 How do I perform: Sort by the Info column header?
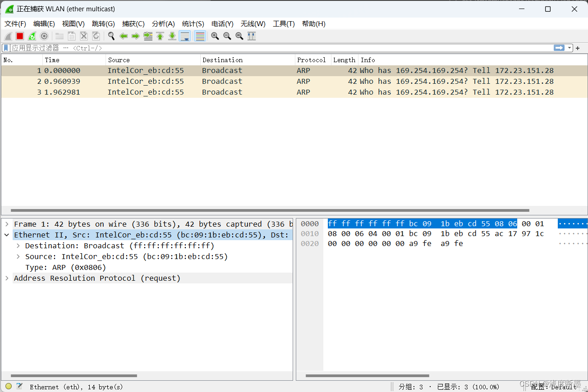tap(472, 60)
